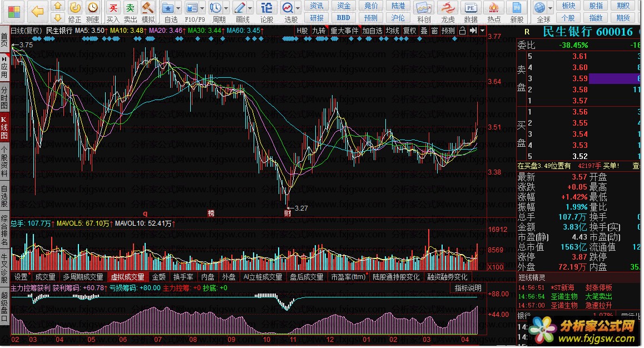Open the 综合排名 sidebar tab
644x348 pixels.
[4, 231]
